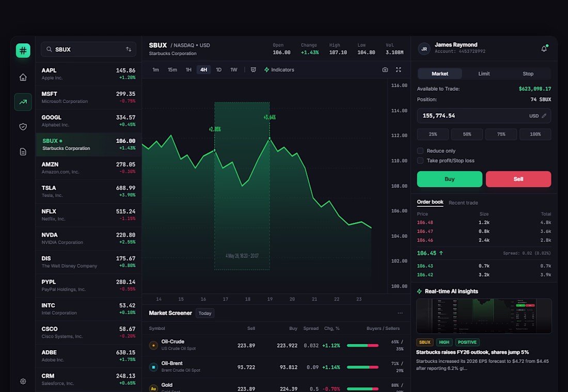Select the 4H chart timeframe
This screenshot has width=568, height=392.
tap(203, 70)
